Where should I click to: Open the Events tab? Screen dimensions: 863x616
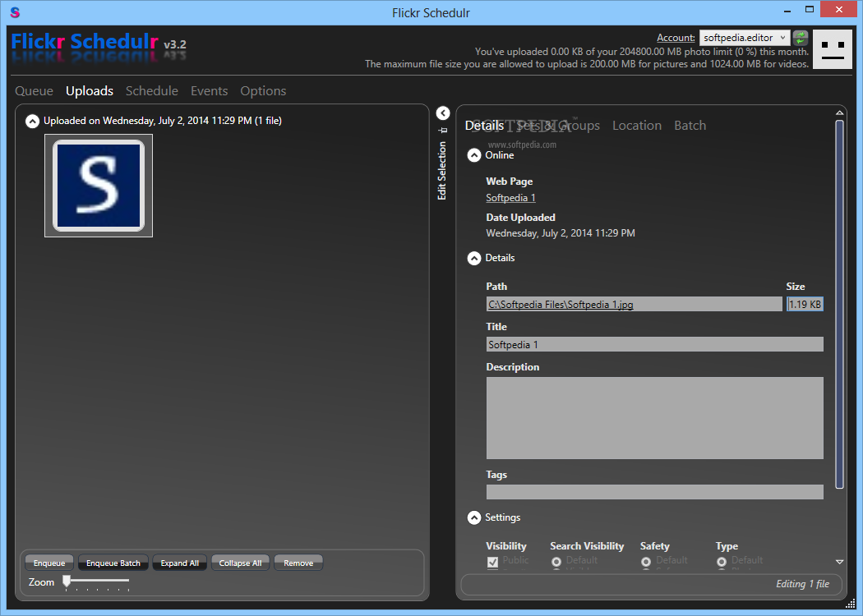[209, 90]
